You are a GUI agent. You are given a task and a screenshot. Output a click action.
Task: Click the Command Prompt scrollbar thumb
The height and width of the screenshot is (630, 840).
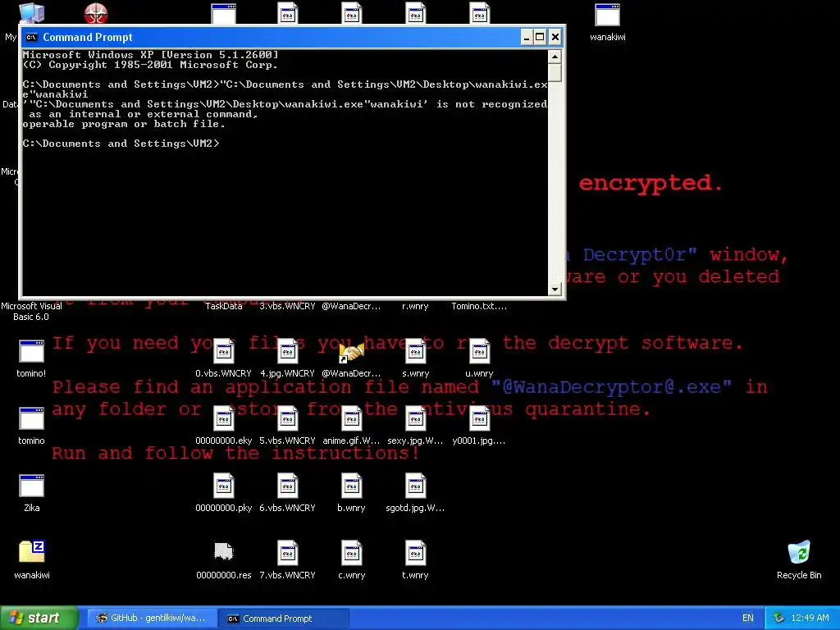[x=555, y=72]
